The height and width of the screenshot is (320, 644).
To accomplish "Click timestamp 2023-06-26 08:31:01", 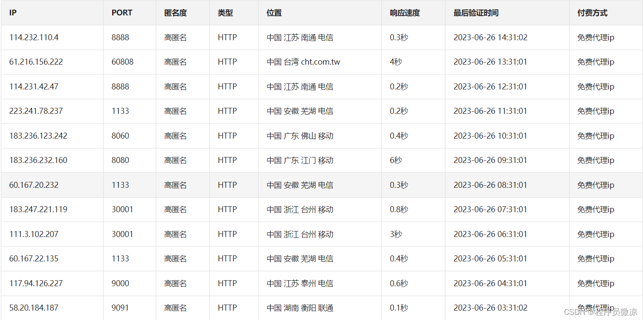I will pyautogui.click(x=490, y=185).
